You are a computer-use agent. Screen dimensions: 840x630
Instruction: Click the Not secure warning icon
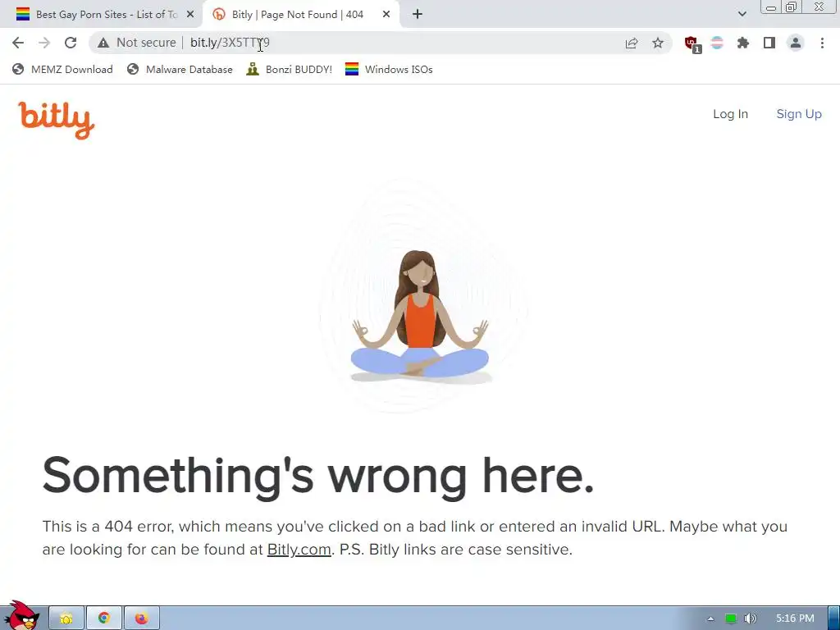[103, 43]
